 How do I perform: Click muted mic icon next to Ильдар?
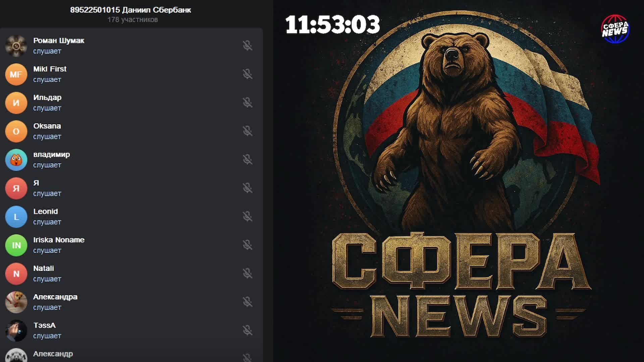click(x=248, y=103)
